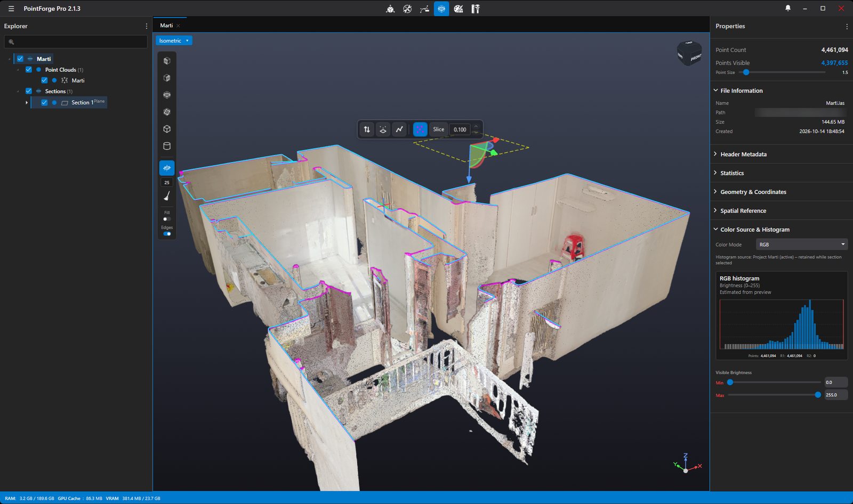This screenshot has width=853, height=504.
Task: Disable the Edges switch
Action: click(167, 234)
